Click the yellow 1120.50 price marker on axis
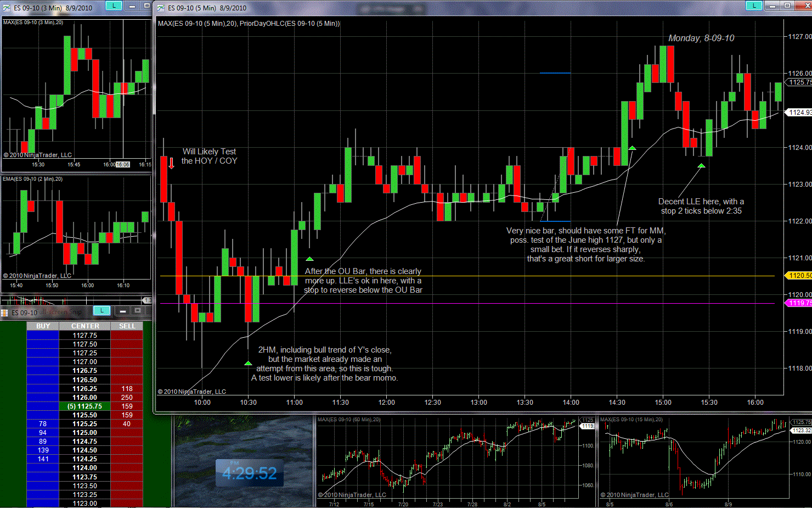The width and height of the screenshot is (812, 508). click(x=799, y=276)
